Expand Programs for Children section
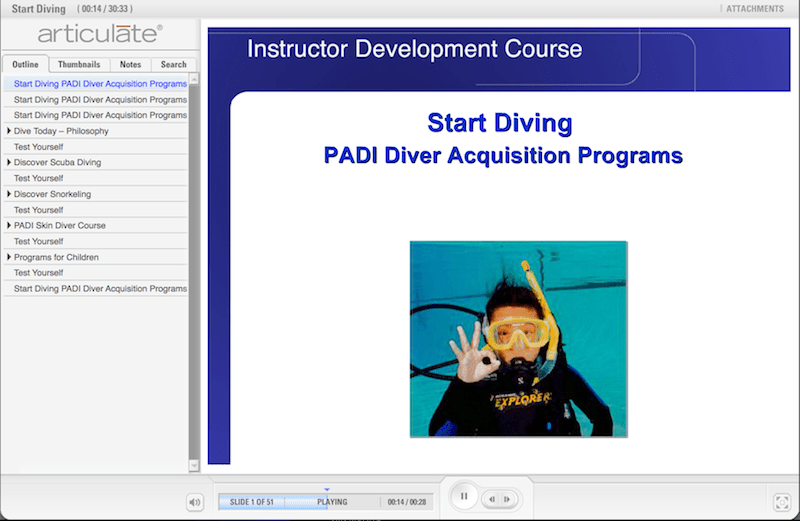The width and height of the screenshot is (800, 521). [x=9, y=257]
